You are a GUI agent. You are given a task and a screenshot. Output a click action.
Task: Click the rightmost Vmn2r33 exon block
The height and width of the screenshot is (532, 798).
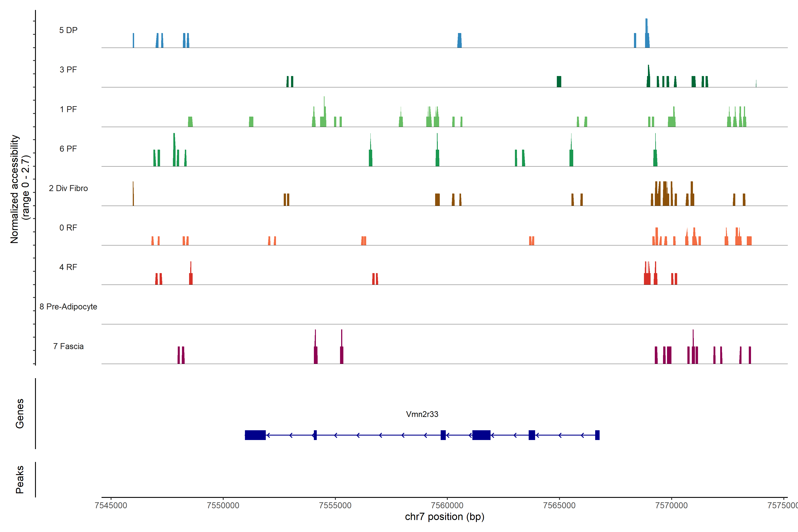pos(597,435)
